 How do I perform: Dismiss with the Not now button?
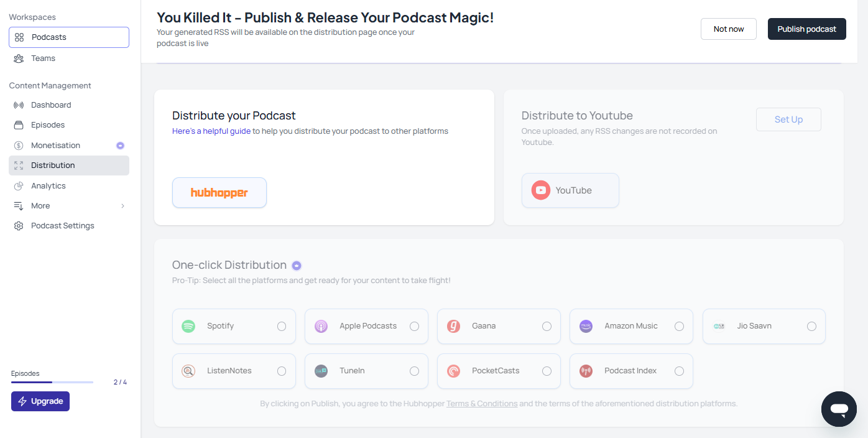(729, 29)
